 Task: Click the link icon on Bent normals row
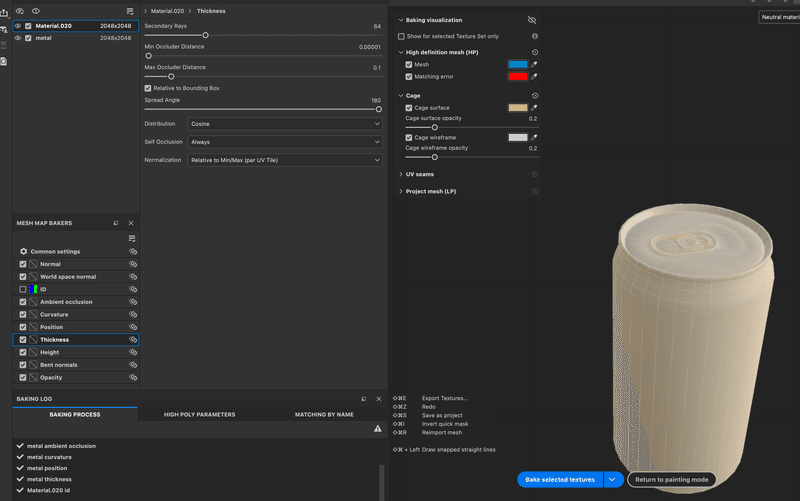click(x=133, y=365)
